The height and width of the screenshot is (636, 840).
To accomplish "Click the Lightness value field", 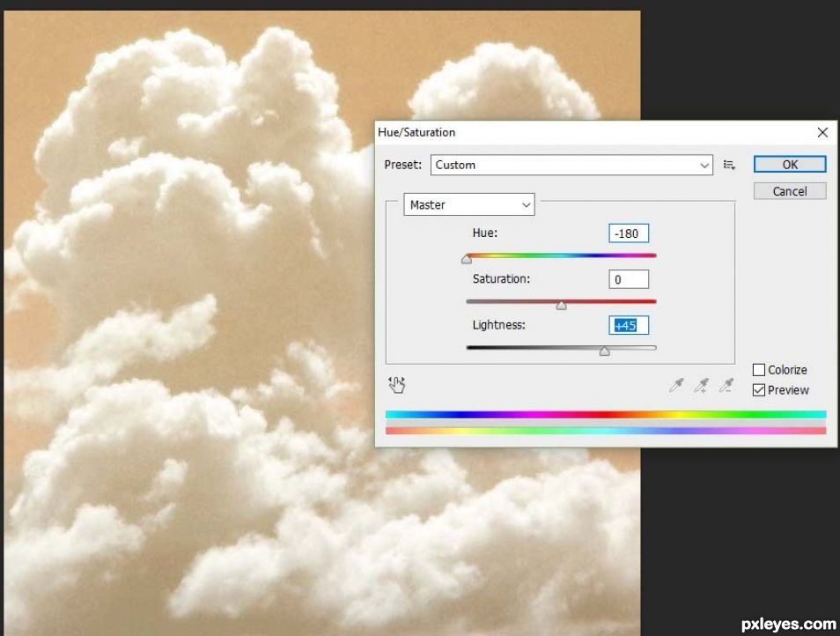I will coord(629,325).
